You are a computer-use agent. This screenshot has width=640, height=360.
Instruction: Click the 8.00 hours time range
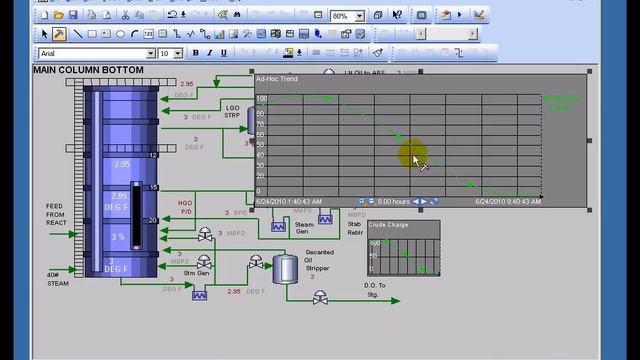[393, 201]
